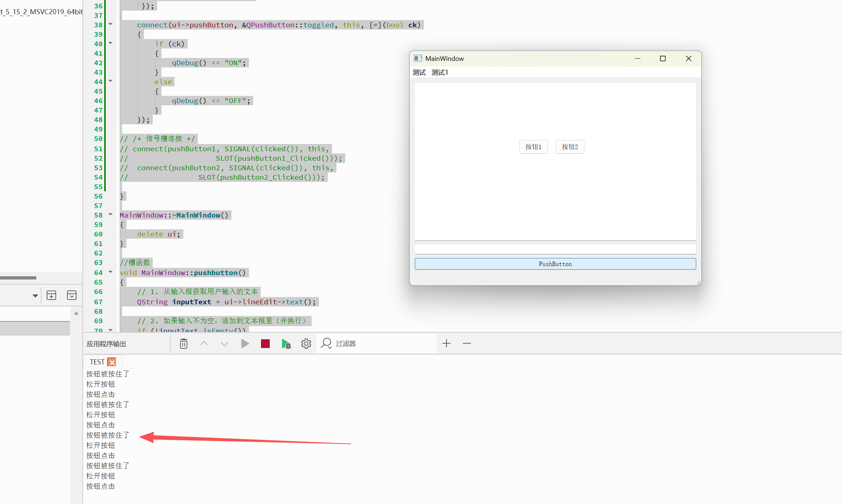This screenshot has width=842, height=504.
Task: Maximize the MainWindow app window
Action: (663, 59)
